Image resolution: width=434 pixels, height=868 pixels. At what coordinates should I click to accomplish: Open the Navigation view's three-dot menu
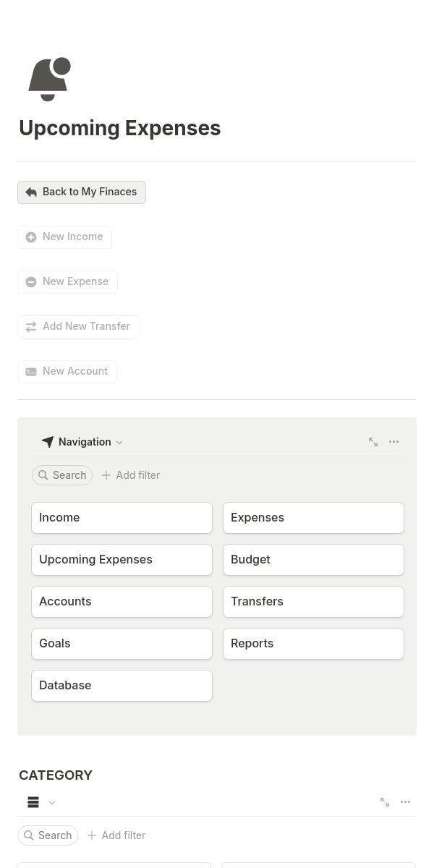coord(393,442)
